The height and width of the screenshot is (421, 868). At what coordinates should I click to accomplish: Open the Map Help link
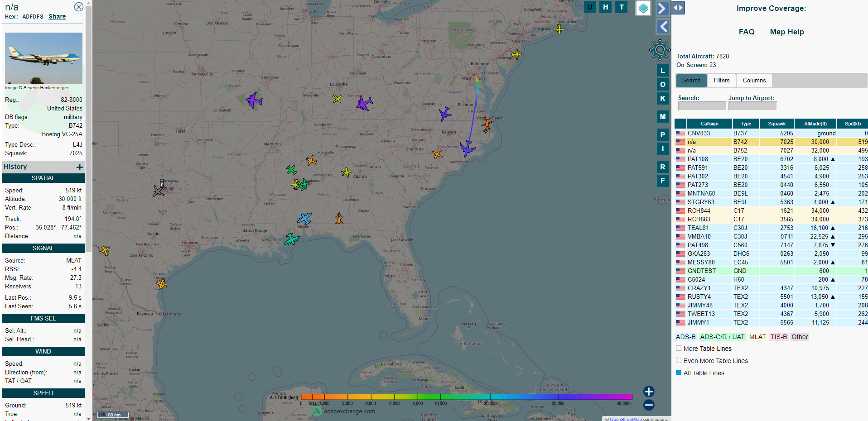click(x=787, y=32)
